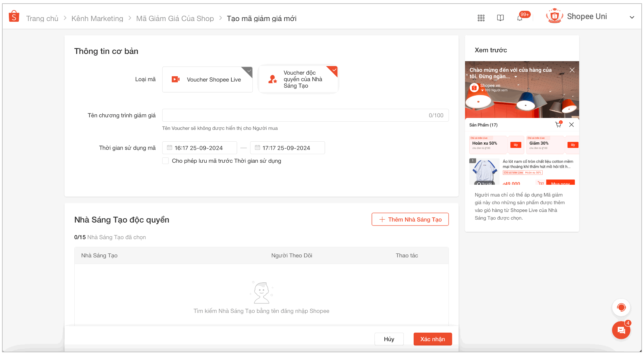Click the Xác nhận button

click(432, 339)
